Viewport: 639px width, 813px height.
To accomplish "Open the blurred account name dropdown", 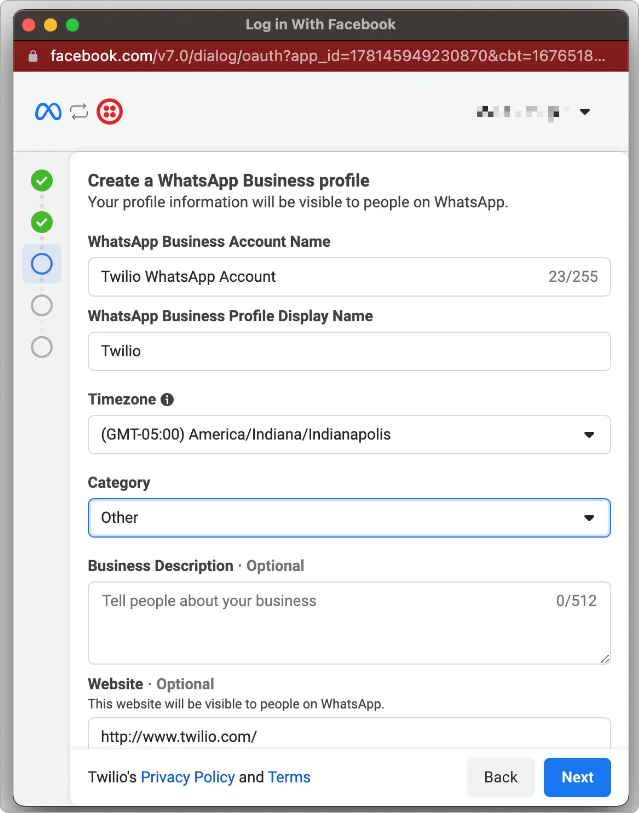I will pyautogui.click(x=533, y=112).
